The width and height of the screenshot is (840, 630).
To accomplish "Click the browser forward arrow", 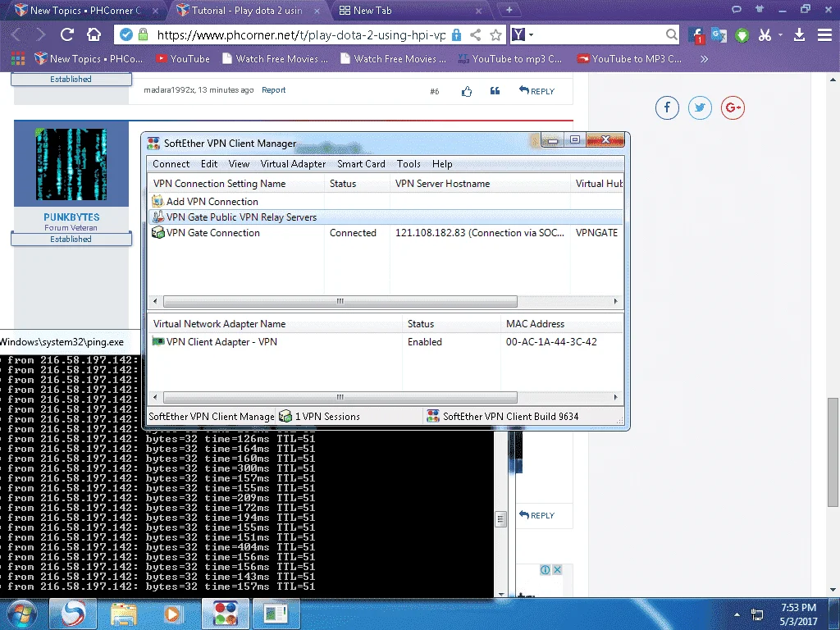I will tap(41, 34).
